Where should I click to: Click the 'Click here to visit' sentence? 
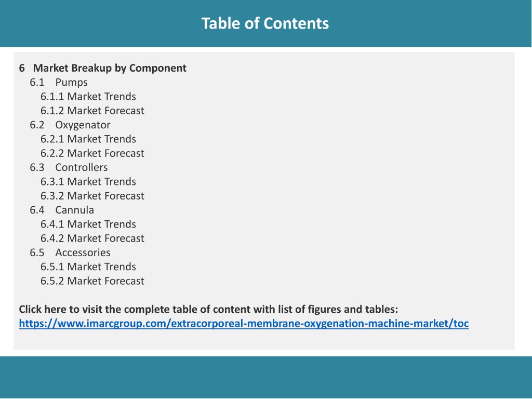pos(208,310)
